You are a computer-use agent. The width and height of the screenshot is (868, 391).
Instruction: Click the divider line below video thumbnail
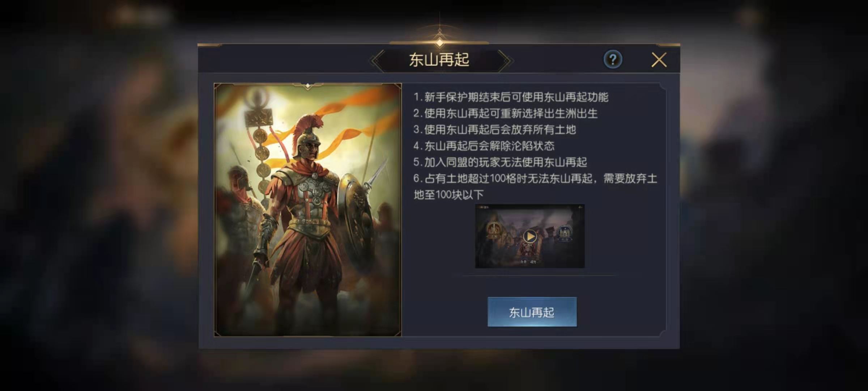click(539, 276)
